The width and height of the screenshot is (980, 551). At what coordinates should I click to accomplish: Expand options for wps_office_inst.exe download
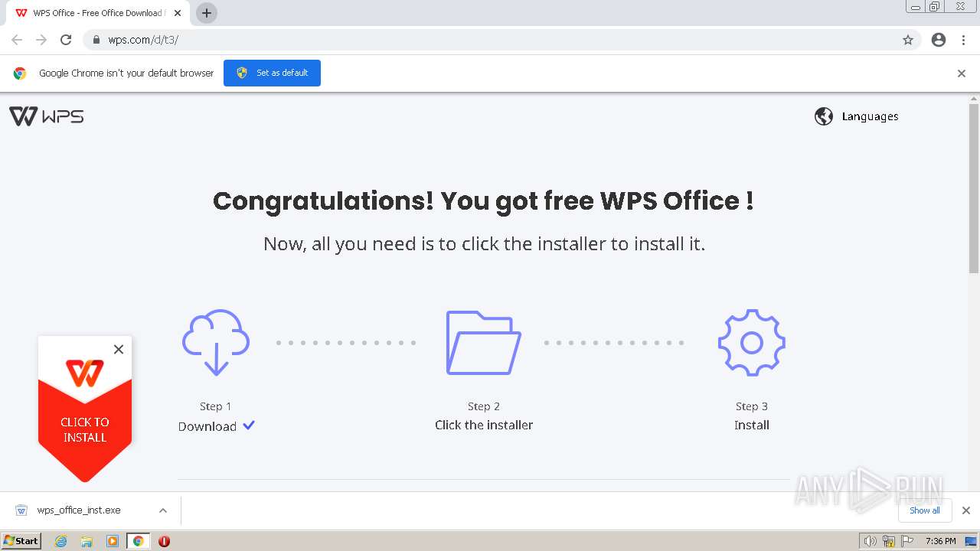tap(163, 510)
